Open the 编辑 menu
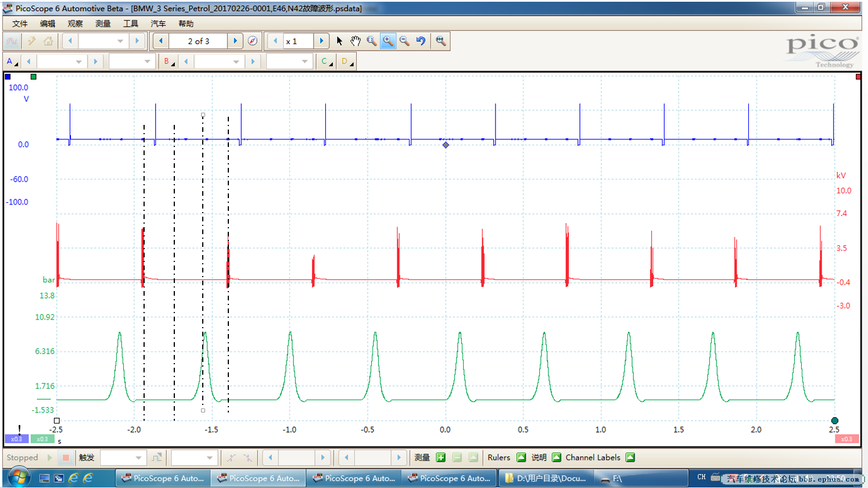 (48, 24)
